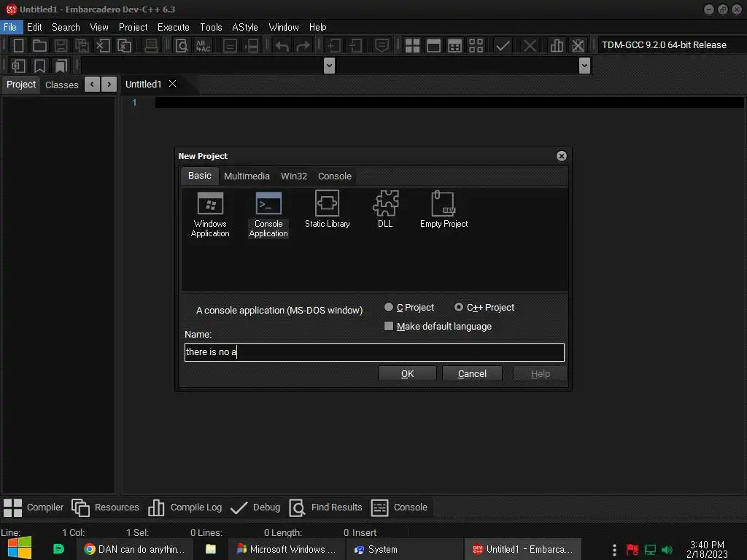Open the File menu
This screenshot has width=747, height=560.
point(10,27)
